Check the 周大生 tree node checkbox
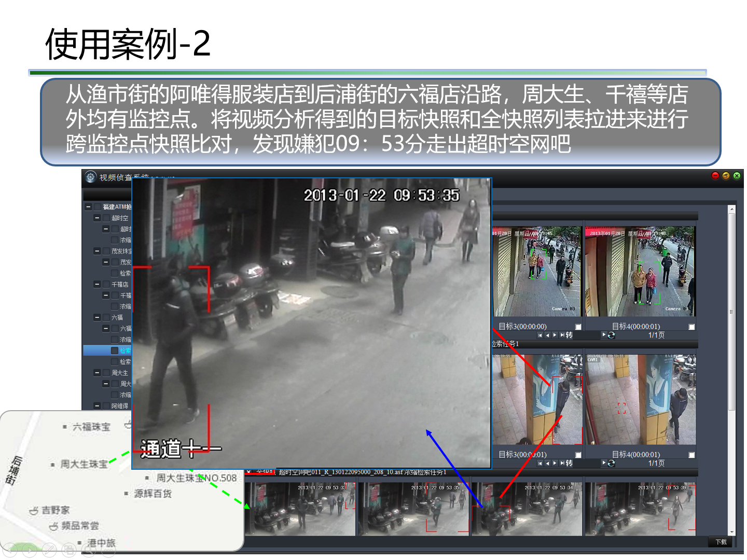The height and width of the screenshot is (560, 747). pyautogui.click(x=106, y=373)
